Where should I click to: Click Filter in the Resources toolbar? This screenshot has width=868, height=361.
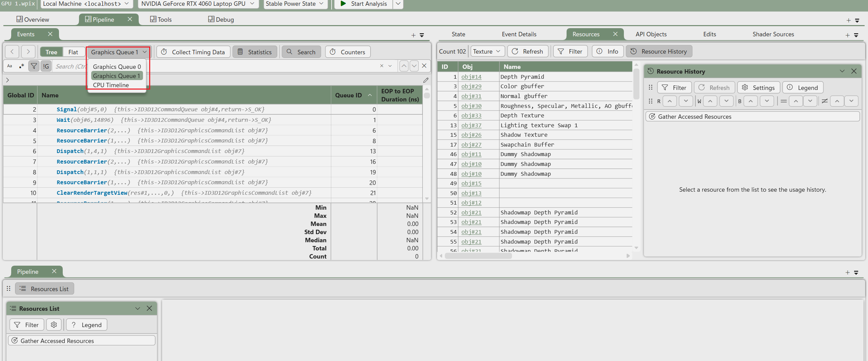pos(570,51)
